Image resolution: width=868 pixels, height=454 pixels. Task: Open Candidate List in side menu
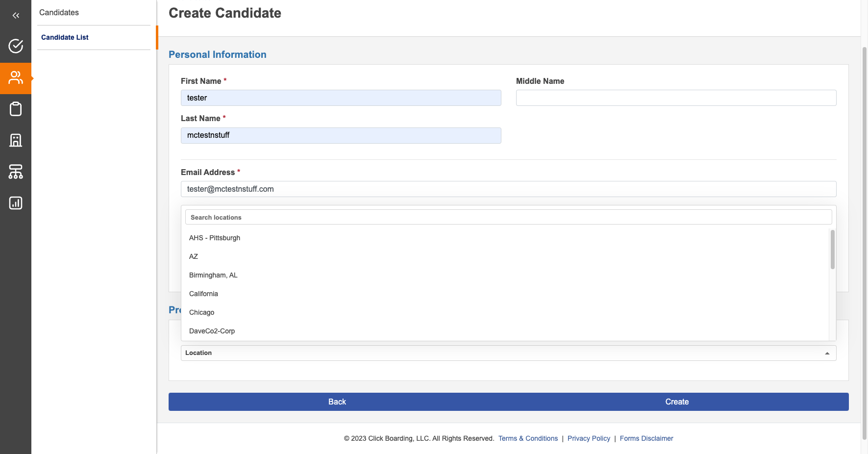[x=65, y=37]
